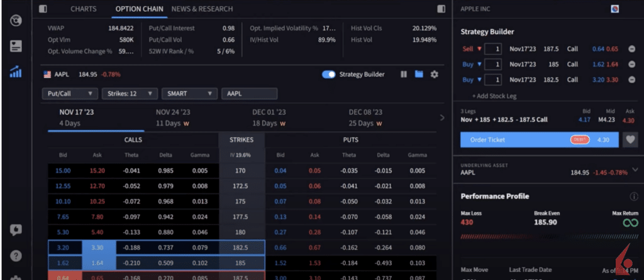Image resolution: width=644 pixels, height=280 pixels.
Task: Click the strategy Mid price M4.23
Action: 607,120
